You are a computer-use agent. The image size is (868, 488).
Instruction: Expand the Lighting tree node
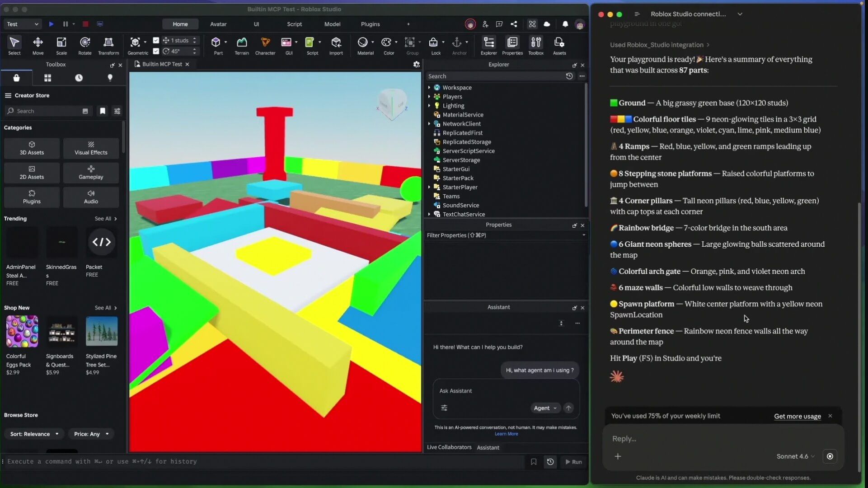click(x=429, y=106)
